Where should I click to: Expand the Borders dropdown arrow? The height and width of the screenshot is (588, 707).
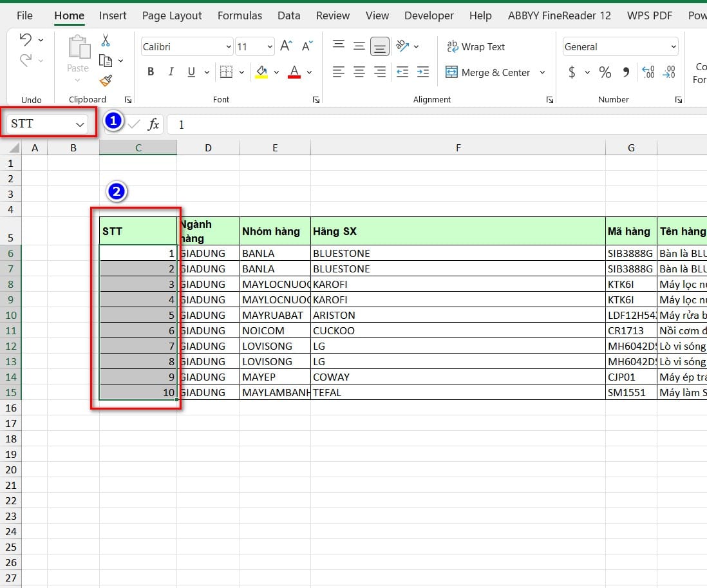pyautogui.click(x=241, y=72)
